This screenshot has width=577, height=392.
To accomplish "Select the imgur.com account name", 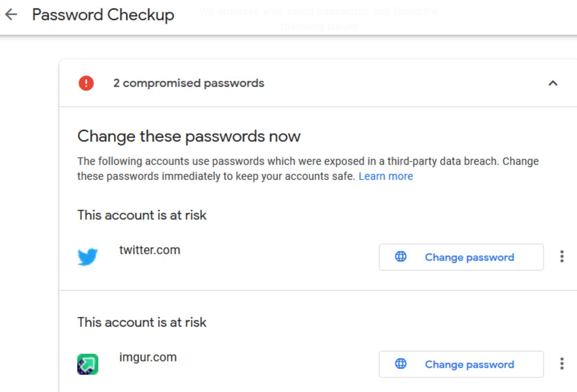I will pyautogui.click(x=148, y=357).
